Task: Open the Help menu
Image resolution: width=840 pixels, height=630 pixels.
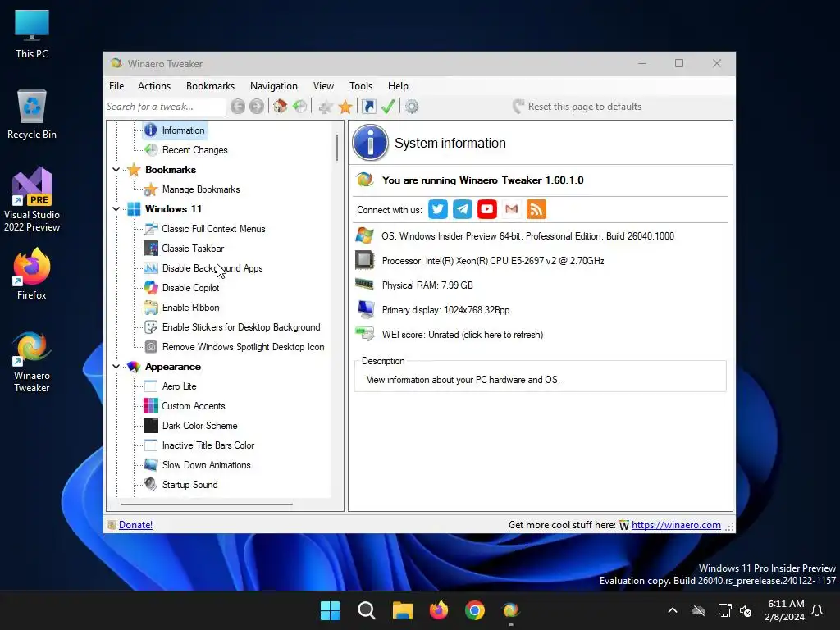Action: pyautogui.click(x=398, y=86)
